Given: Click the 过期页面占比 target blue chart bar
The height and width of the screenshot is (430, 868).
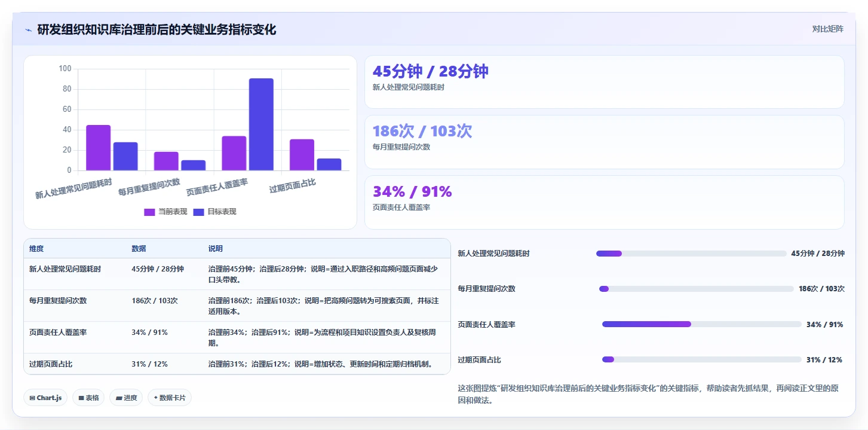Looking at the screenshot, I should pos(329,164).
